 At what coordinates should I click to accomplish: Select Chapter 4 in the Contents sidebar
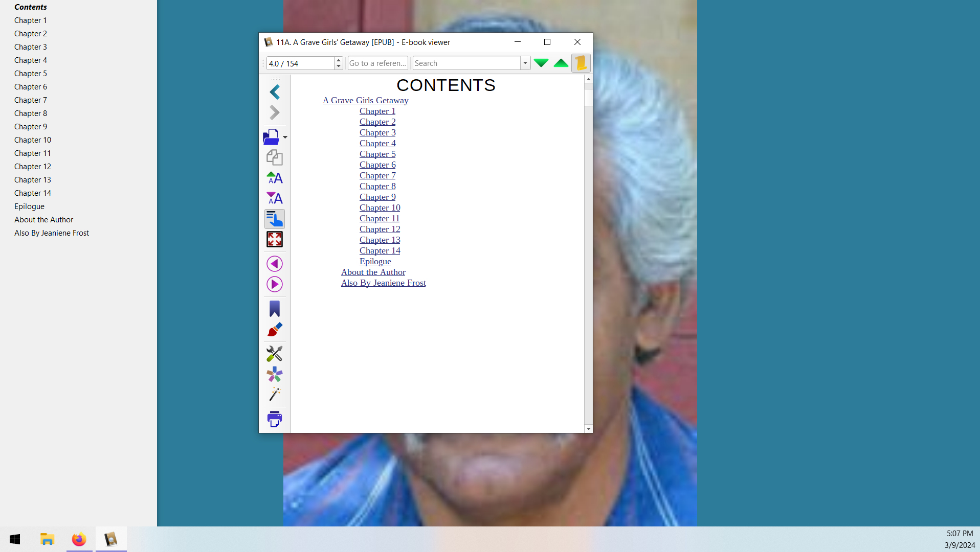pyautogui.click(x=31, y=60)
